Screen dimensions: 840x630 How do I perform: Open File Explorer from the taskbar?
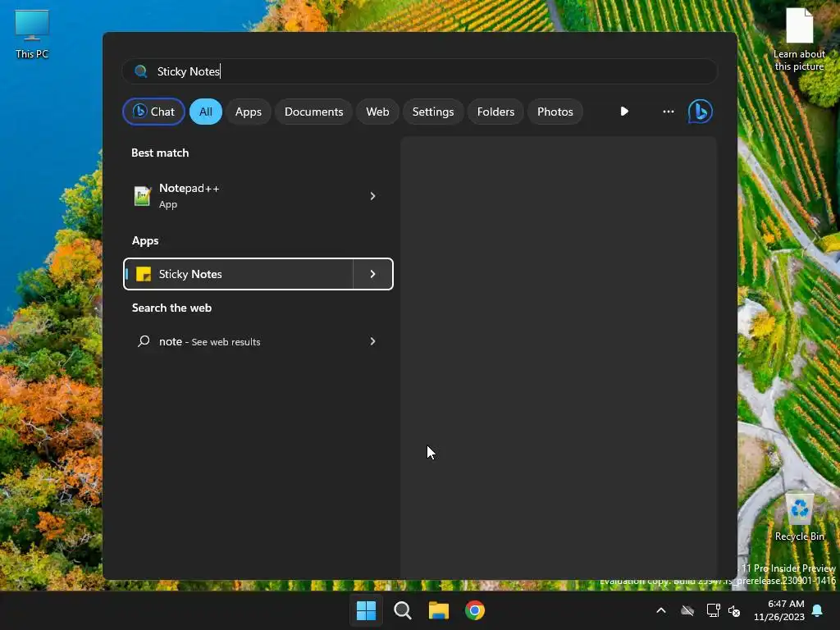tap(438, 610)
